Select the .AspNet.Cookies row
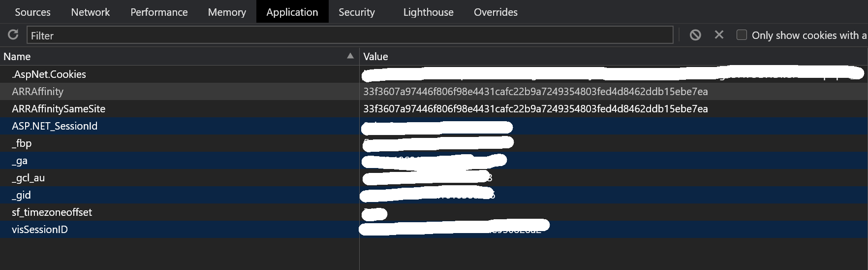The image size is (868, 270). pyautogui.click(x=49, y=74)
